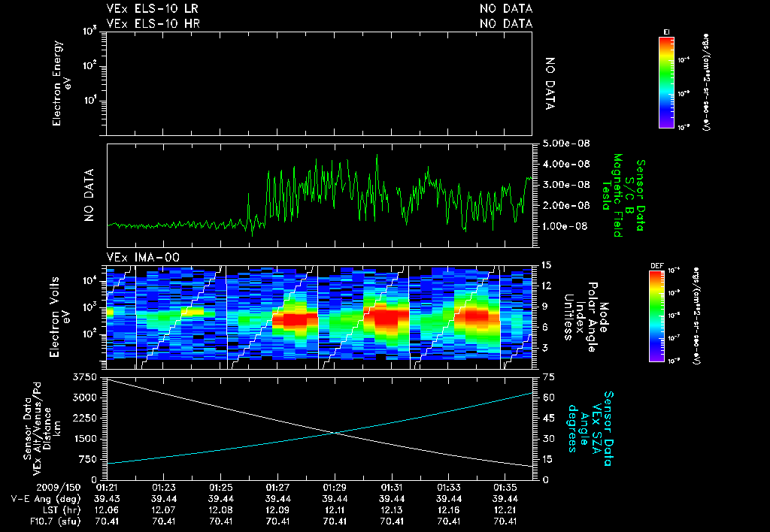Image resolution: width=770 pixels, height=532 pixels.
Task: Click where altitude and SZA lines cross
Action: coord(335,432)
